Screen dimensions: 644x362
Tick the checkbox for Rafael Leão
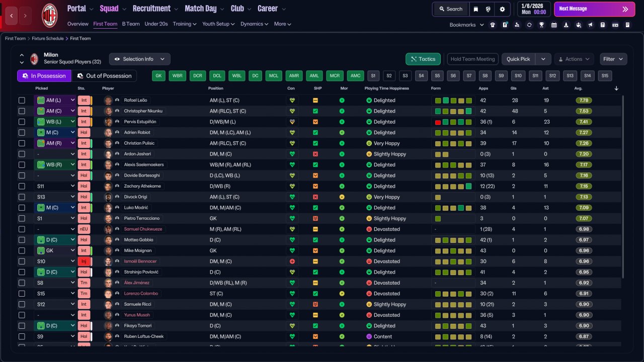[22, 101]
